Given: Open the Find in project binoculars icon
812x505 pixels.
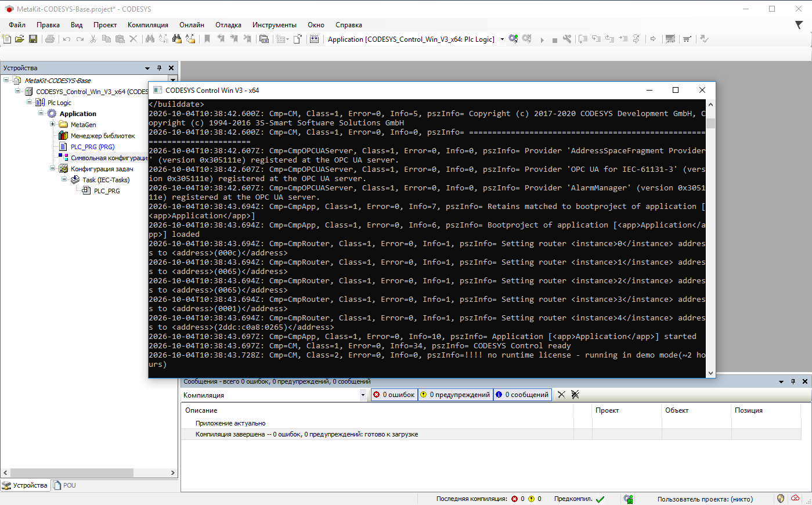Looking at the screenshot, I should (176, 39).
